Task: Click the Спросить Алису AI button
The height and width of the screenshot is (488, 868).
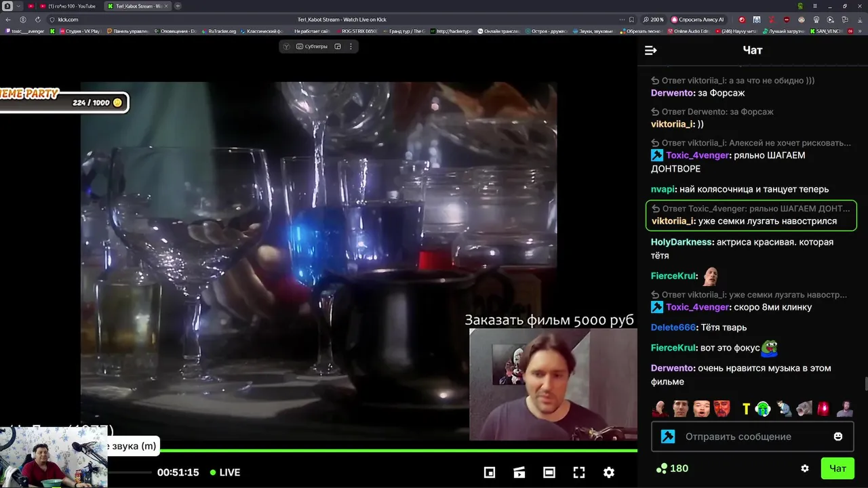Action: tap(698, 20)
